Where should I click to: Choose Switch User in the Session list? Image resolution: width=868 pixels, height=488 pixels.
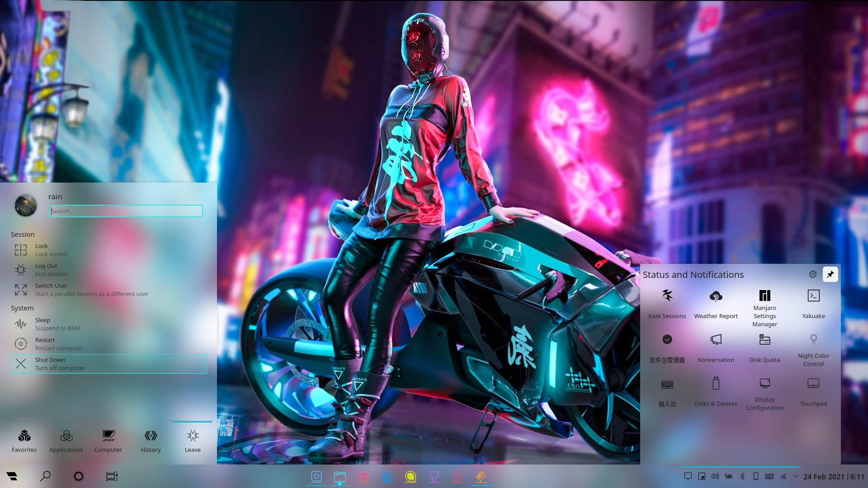(108, 290)
